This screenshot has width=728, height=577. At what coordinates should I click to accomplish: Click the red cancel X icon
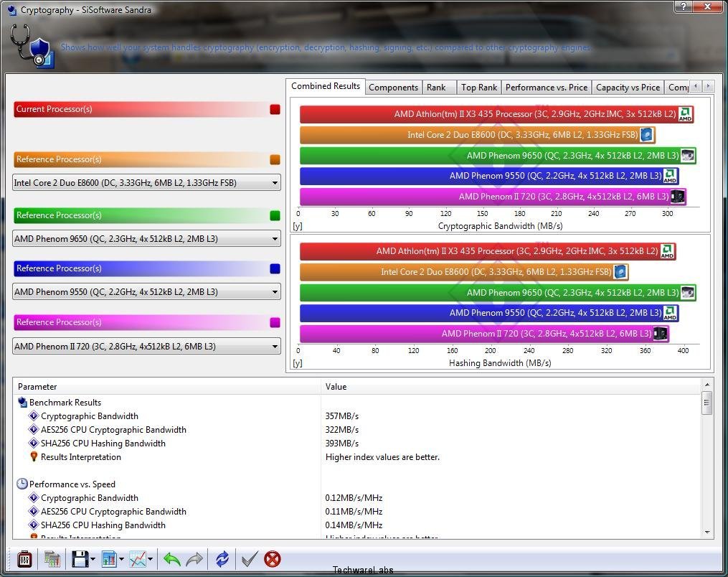click(x=273, y=559)
